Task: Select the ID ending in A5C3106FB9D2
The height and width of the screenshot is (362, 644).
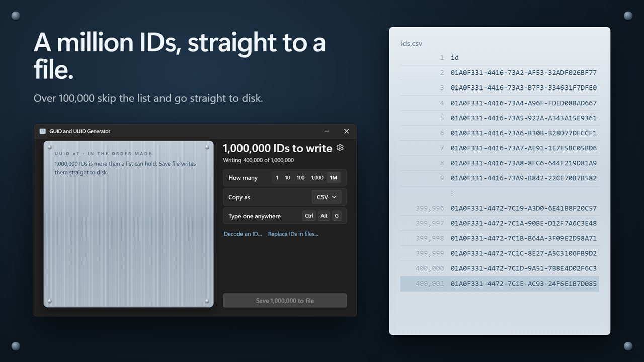Action: click(524, 253)
